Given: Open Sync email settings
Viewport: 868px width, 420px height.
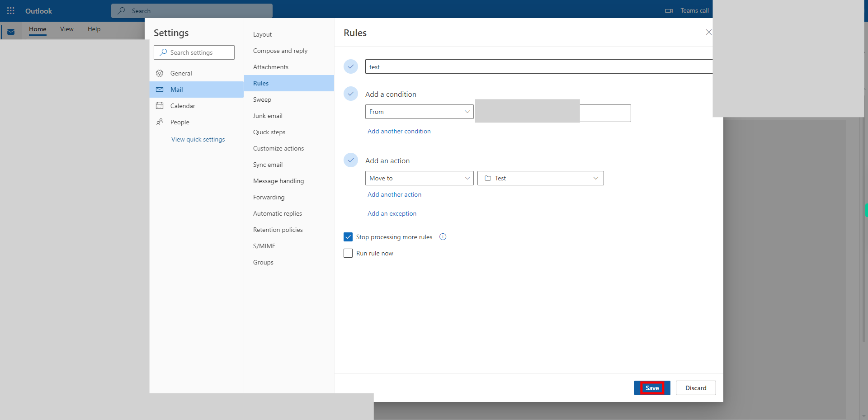Looking at the screenshot, I should 289,165.
